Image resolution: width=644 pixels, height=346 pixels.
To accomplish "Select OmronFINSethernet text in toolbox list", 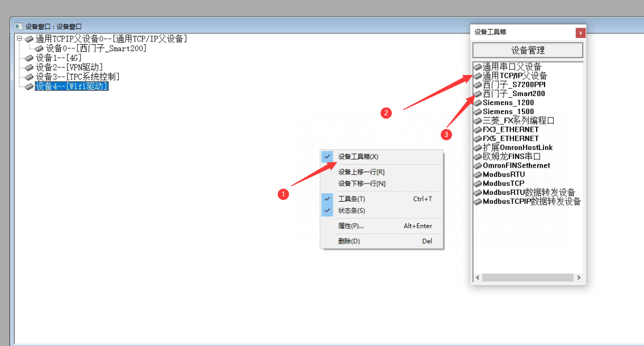I will click(x=516, y=165).
